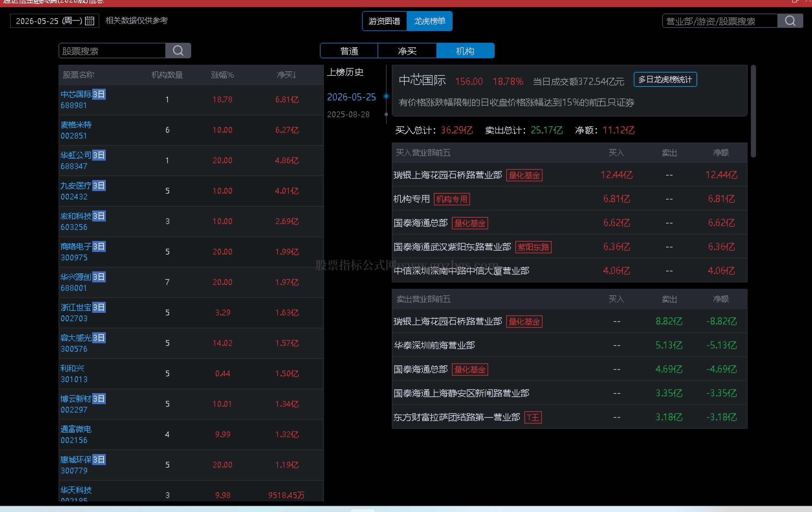This screenshot has height=512, width=812.
Task: Click the 机构专用 red tag
Action: [x=452, y=199]
